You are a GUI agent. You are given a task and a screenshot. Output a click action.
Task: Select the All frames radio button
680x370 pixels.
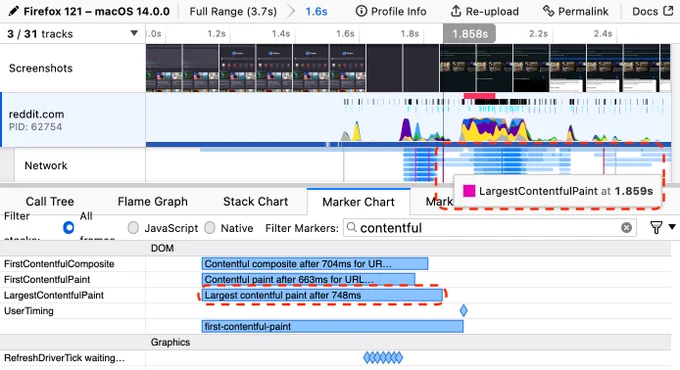pos(69,228)
